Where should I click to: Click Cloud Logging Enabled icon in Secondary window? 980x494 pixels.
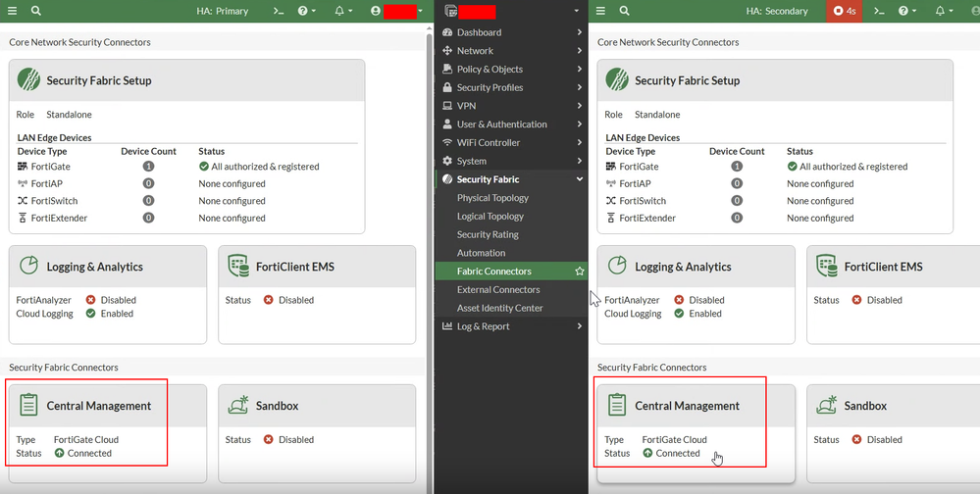[x=680, y=314]
